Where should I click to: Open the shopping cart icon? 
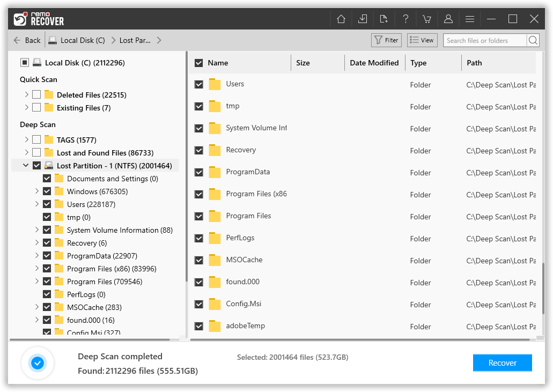(x=427, y=19)
